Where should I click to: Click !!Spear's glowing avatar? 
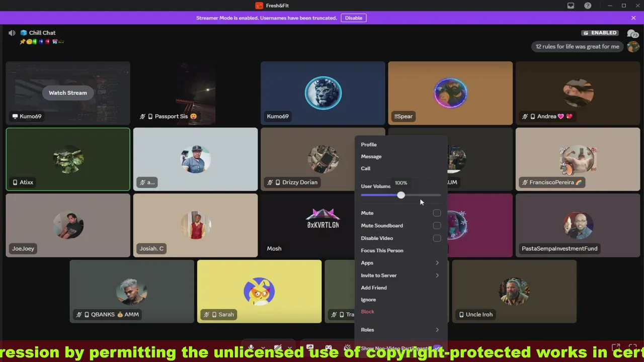450,93
